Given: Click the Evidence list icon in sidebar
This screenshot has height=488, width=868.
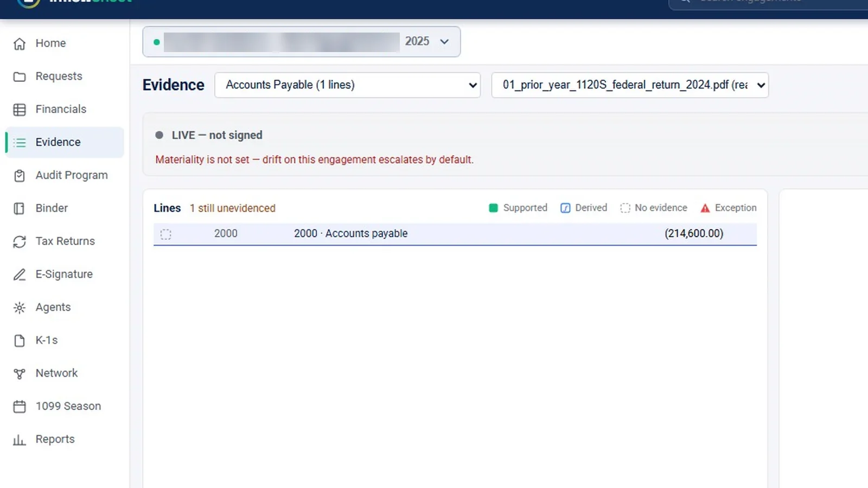Looking at the screenshot, I should point(20,143).
